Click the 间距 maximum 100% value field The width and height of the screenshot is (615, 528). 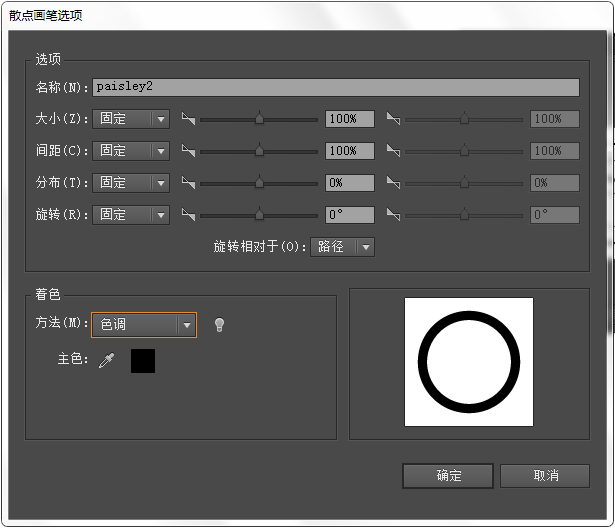click(555, 151)
